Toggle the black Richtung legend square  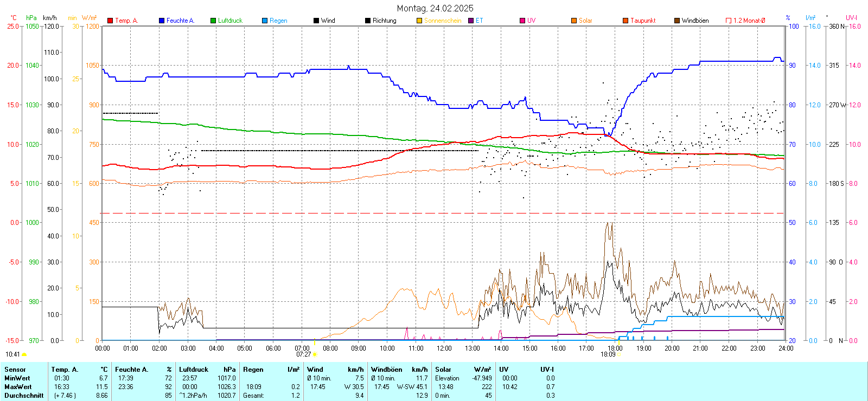(x=368, y=21)
